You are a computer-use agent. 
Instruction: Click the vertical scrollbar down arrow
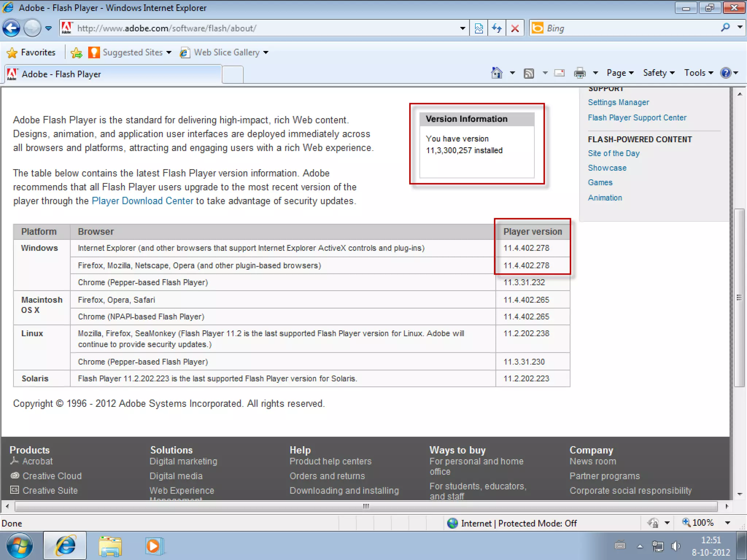(740, 494)
